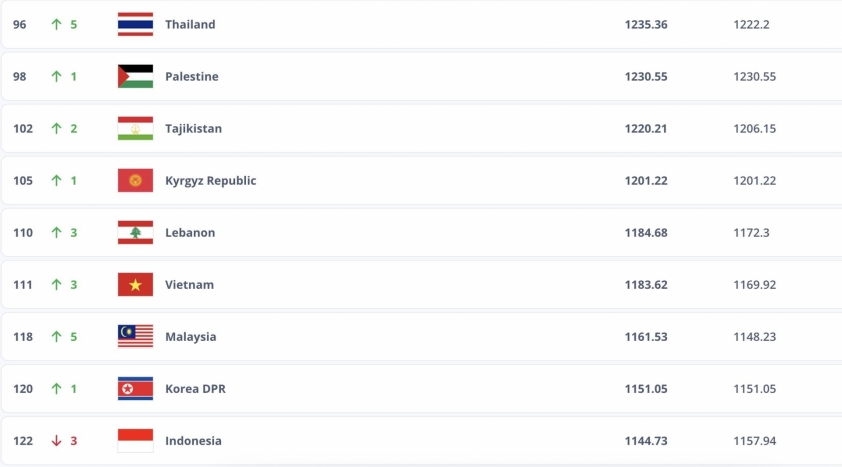Click the Indonesia flag icon
Viewport: 842px width, 467px height.
(x=135, y=440)
